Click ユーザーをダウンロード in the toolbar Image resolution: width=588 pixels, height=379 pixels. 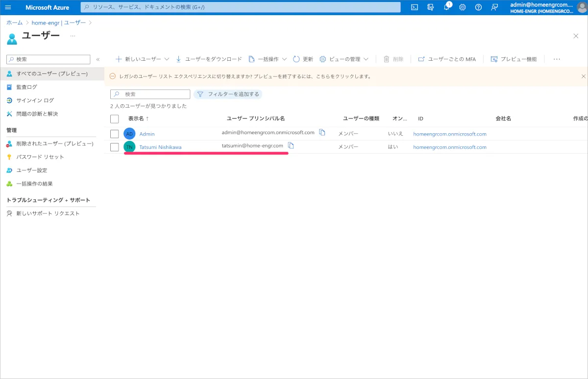(209, 59)
